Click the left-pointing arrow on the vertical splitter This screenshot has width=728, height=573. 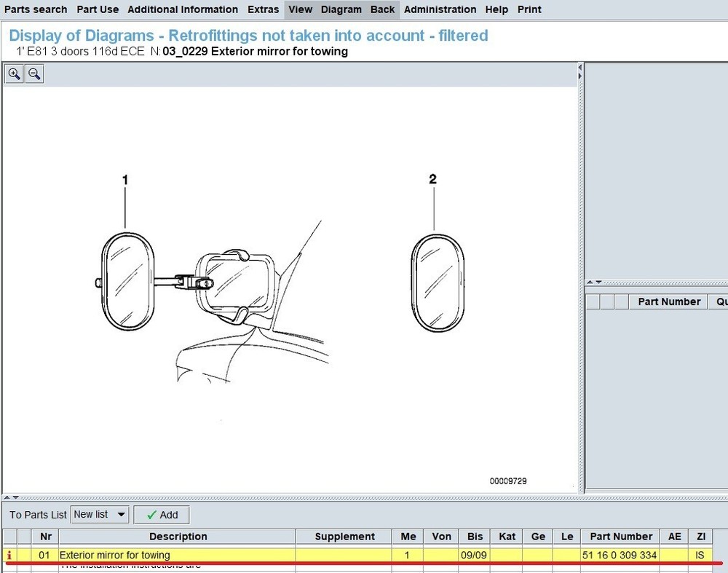[x=580, y=67]
